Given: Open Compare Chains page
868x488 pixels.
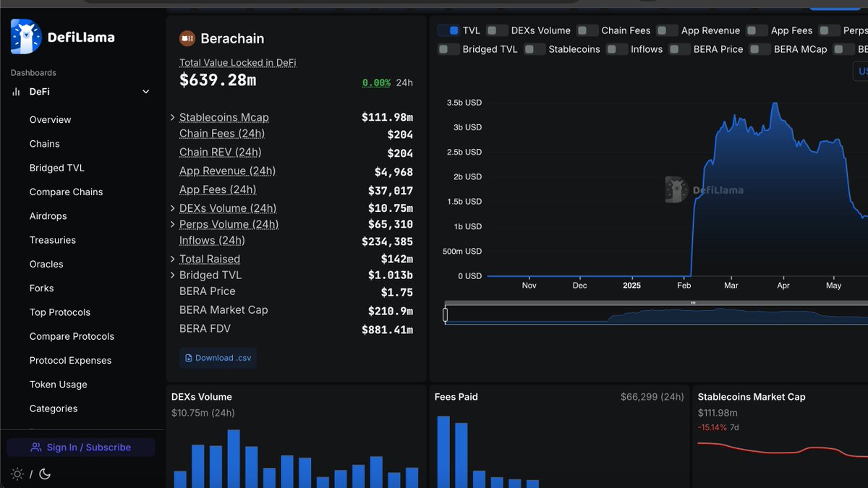Looking at the screenshot, I should 66,192.
